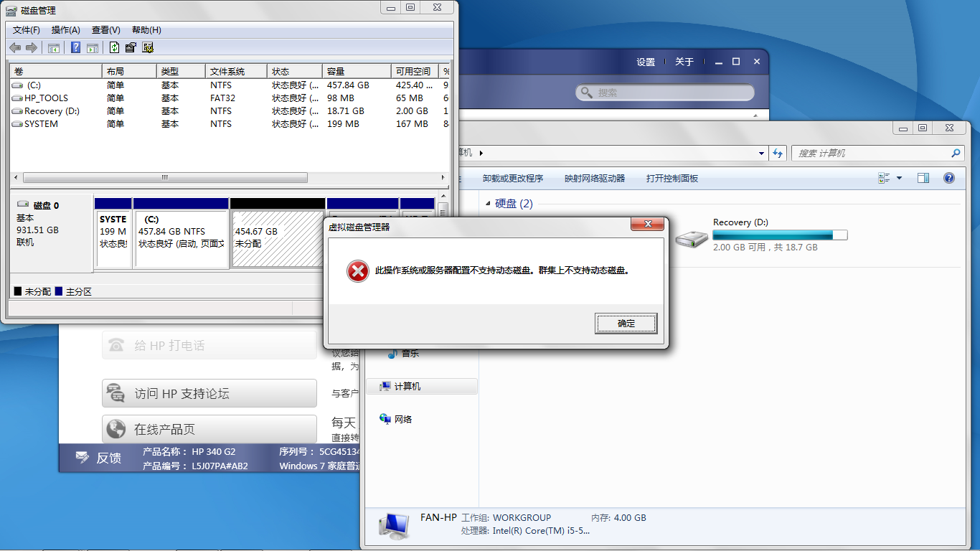
Task: Click 打开控制面板 in Explorer toolbar
Action: [x=672, y=179]
